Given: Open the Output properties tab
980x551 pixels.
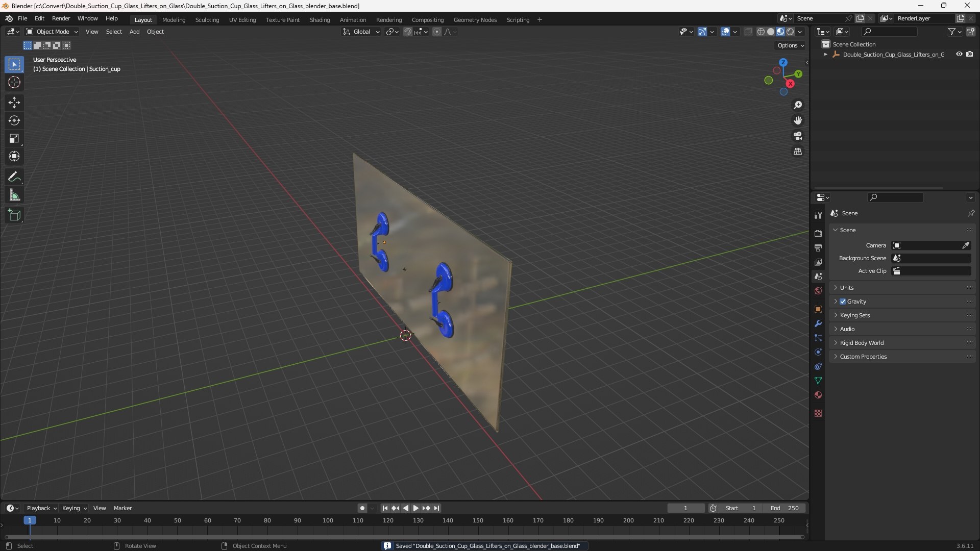Looking at the screenshot, I should tap(818, 248).
